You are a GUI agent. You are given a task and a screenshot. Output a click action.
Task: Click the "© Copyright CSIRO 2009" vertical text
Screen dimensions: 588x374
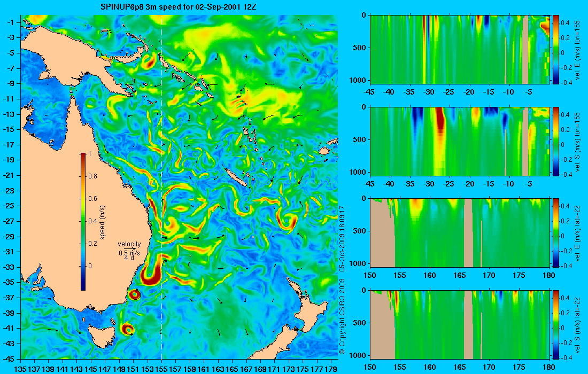[342, 318]
